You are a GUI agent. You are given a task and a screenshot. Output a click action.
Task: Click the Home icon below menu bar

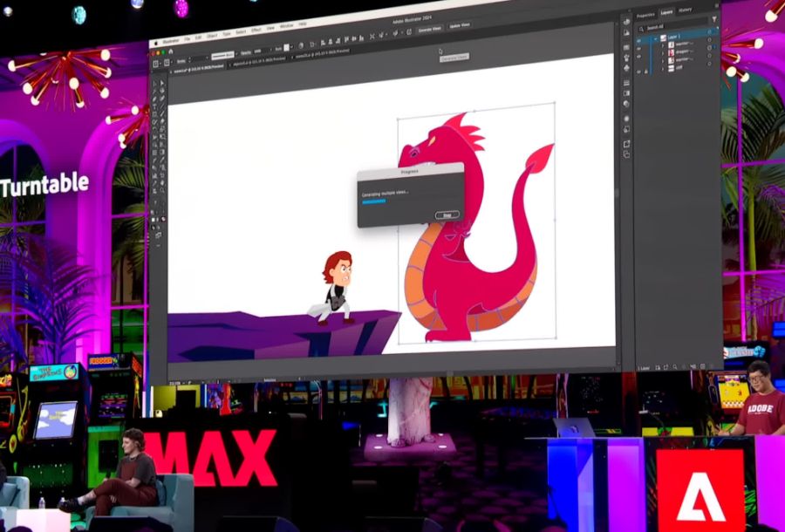pos(171,51)
